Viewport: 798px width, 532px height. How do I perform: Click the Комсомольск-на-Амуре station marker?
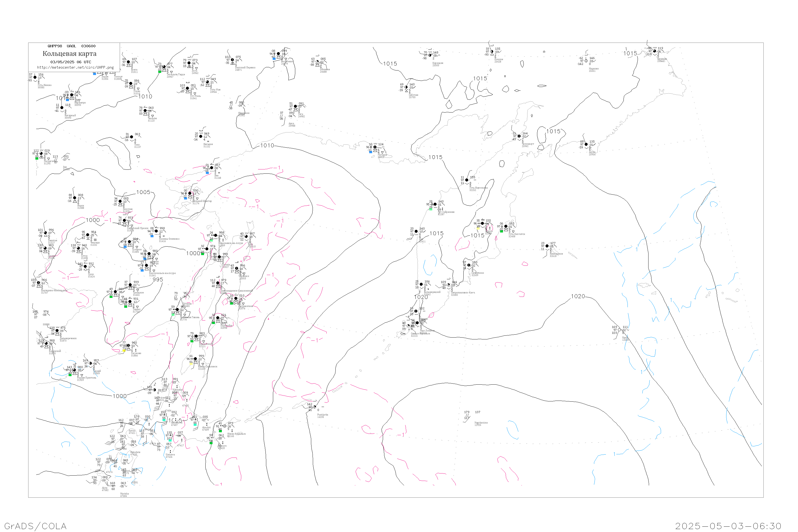(146, 266)
